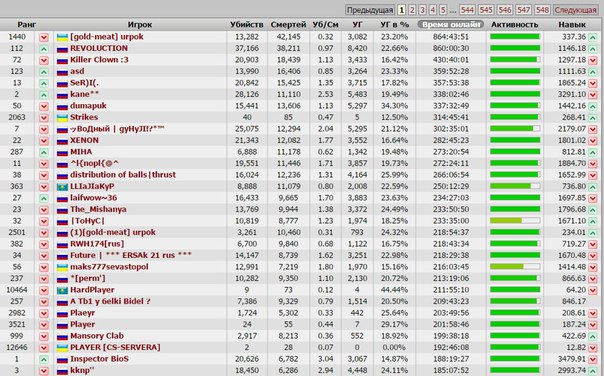Sort table by Время онлайн column
The width and height of the screenshot is (604, 376).
[450, 24]
